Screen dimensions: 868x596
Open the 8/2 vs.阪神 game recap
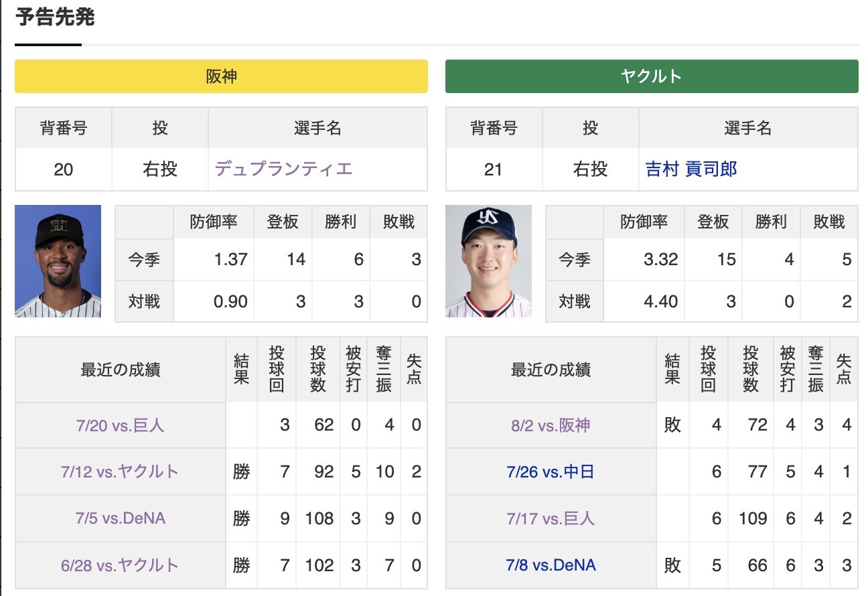[549, 425]
